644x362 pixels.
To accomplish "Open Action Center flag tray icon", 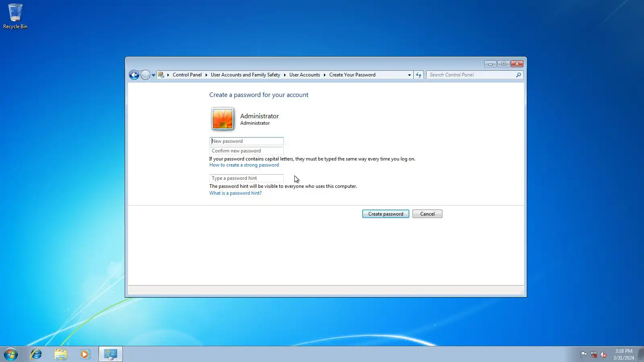I will (584, 354).
